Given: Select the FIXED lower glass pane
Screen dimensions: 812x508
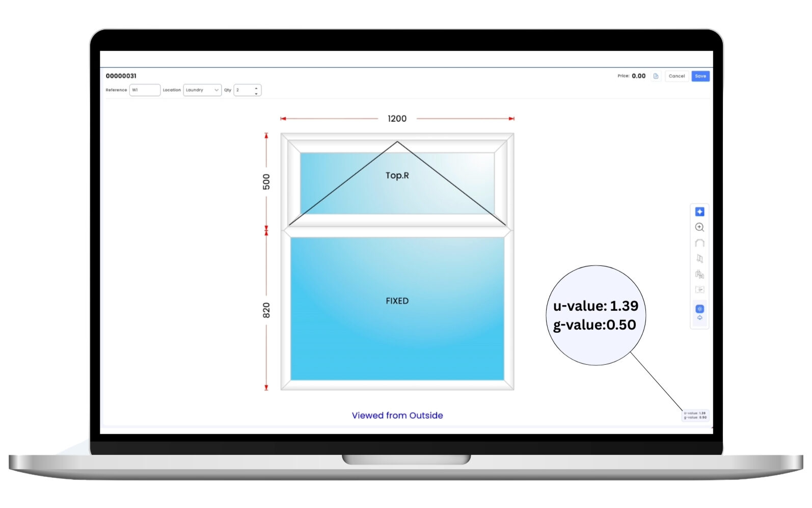Looking at the screenshot, I should [397, 309].
